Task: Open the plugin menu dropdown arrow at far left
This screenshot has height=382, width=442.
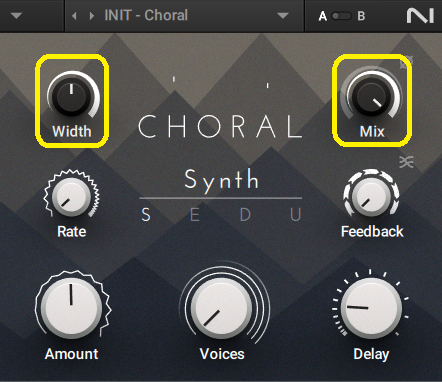Action: tap(16, 16)
